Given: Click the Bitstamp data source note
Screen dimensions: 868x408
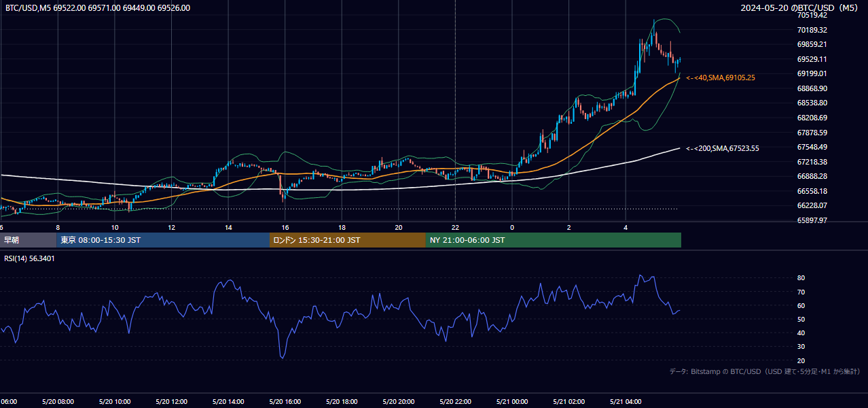Looking at the screenshot, I should click(765, 371).
